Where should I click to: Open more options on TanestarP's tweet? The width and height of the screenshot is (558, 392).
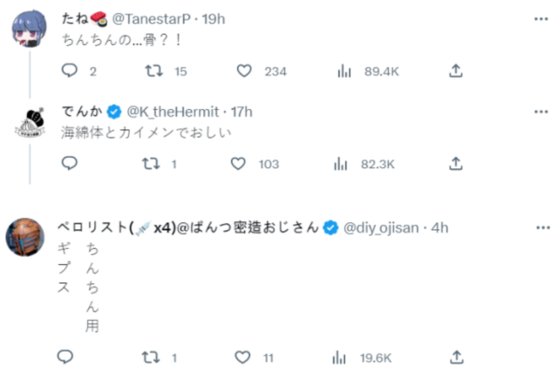[x=541, y=17]
